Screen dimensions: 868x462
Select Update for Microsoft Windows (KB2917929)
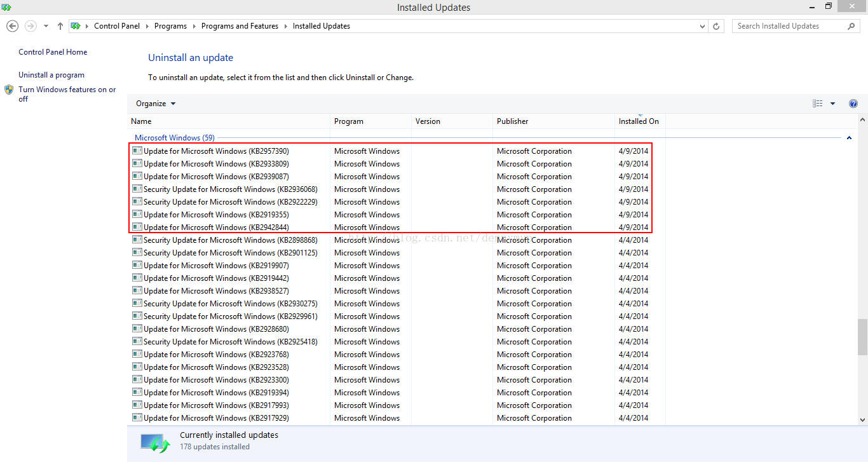coord(216,418)
